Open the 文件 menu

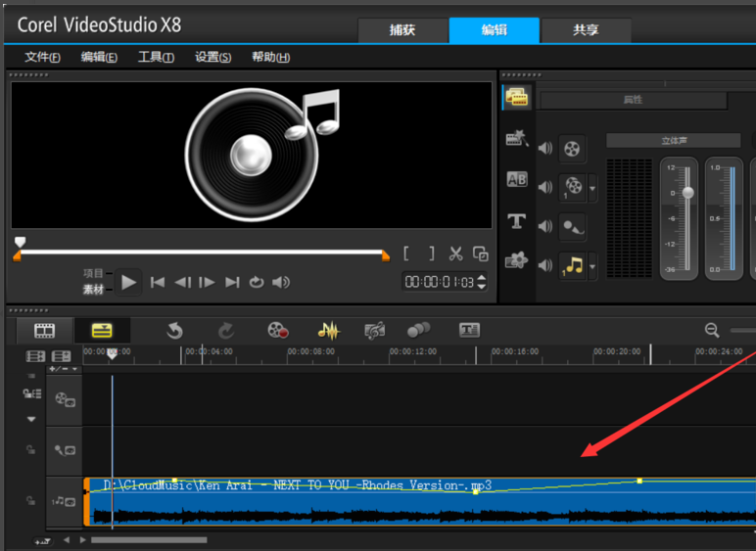pos(42,57)
